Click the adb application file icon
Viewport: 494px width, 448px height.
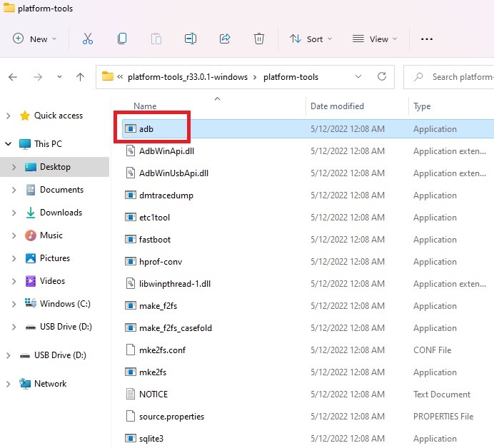[131, 129]
